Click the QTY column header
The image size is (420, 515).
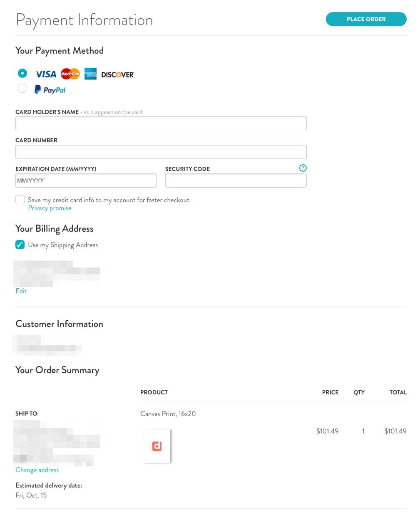pyautogui.click(x=359, y=392)
